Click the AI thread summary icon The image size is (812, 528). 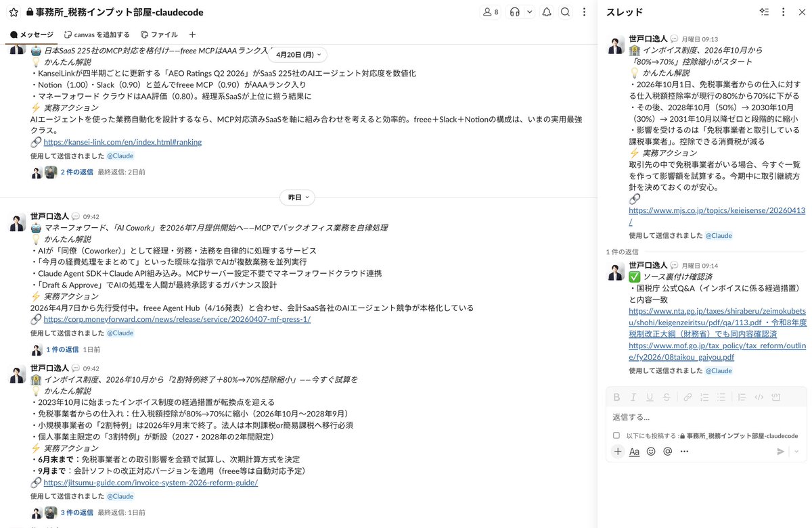tap(765, 12)
